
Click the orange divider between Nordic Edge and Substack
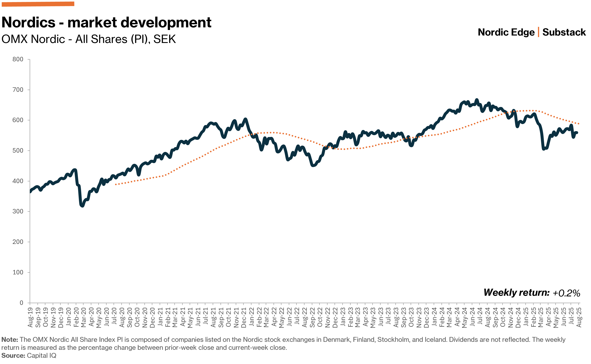pyautogui.click(x=538, y=32)
